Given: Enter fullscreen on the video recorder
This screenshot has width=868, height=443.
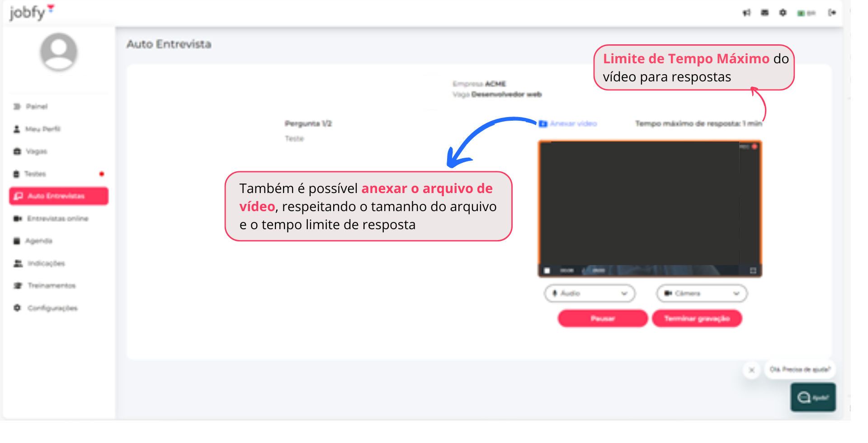Looking at the screenshot, I should click(x=754, y=270).
